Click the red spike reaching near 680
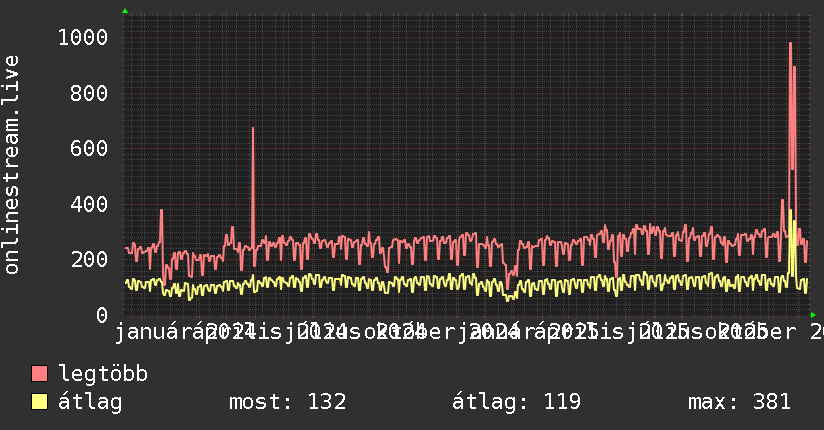 tap(253, 129)
